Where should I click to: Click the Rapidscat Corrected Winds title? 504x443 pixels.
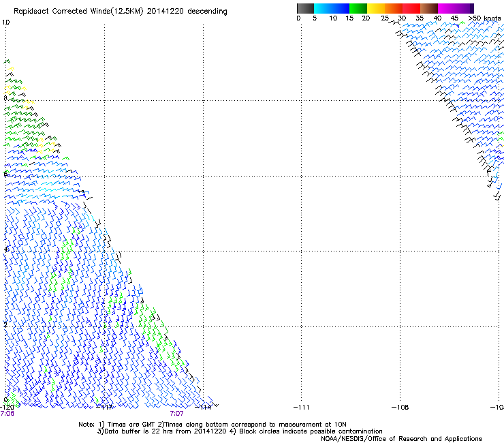tap(121, 12)
